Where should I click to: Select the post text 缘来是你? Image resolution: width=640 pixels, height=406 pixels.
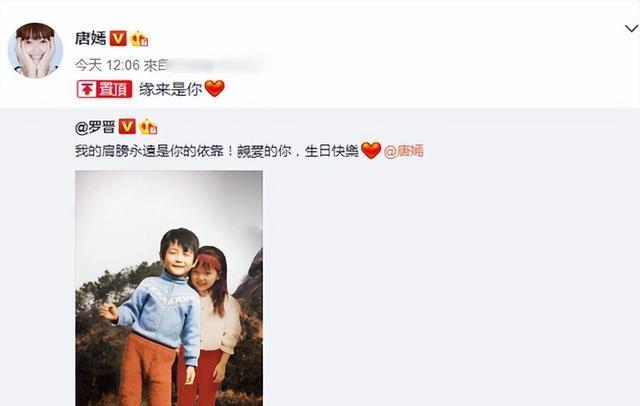[x=171, y=89]
